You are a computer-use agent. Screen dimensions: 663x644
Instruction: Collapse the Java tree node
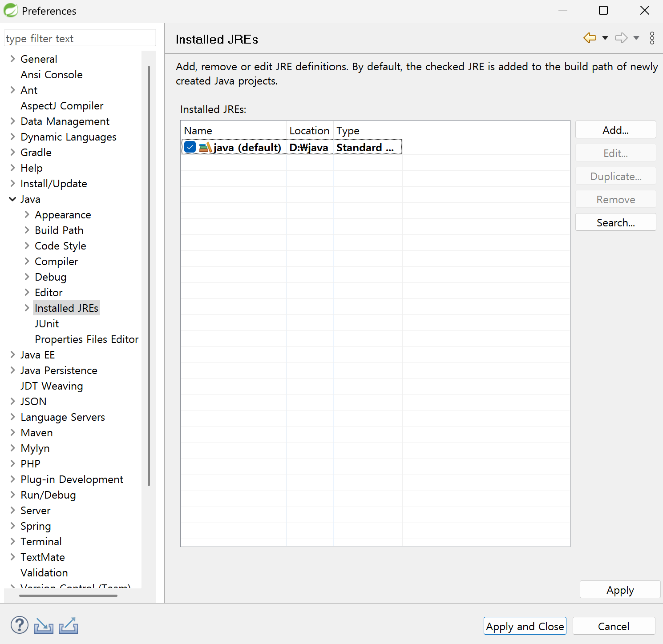[x=12, y=199]
